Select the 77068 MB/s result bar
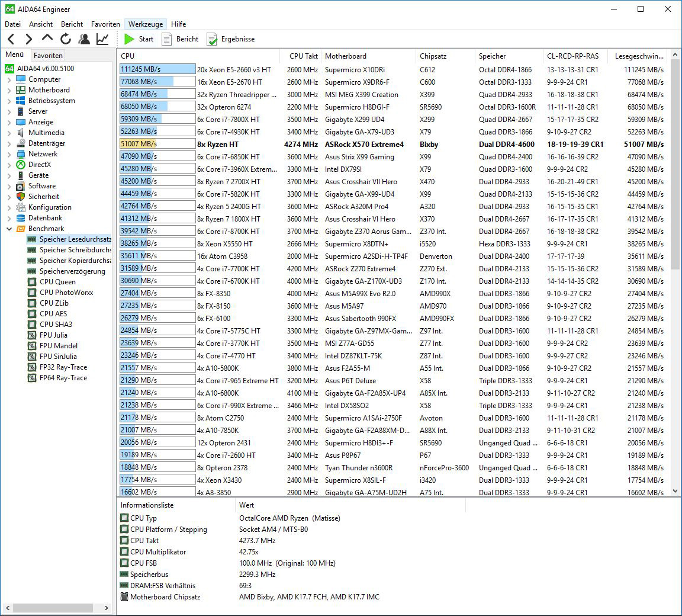The width and height of the screenshot is (682, 616). 157,81
